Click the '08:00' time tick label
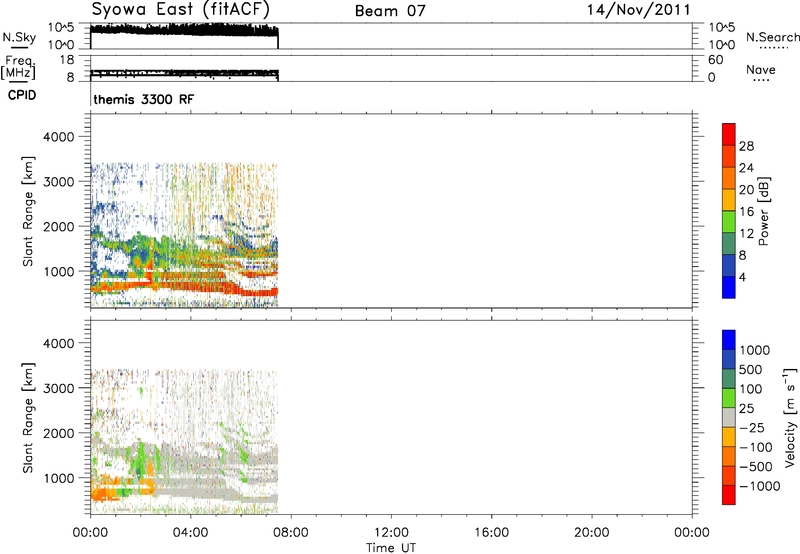 (291, 533)
